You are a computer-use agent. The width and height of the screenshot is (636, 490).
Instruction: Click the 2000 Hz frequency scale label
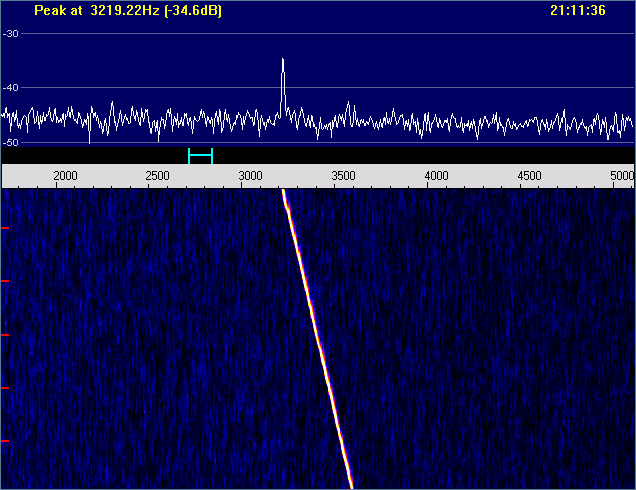65,176
